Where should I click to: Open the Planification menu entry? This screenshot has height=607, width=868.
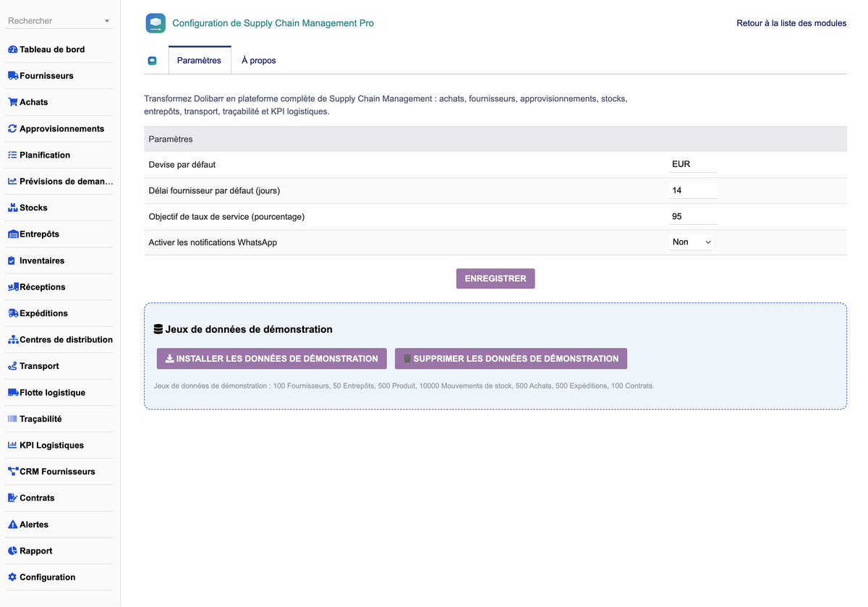[45, 155]
